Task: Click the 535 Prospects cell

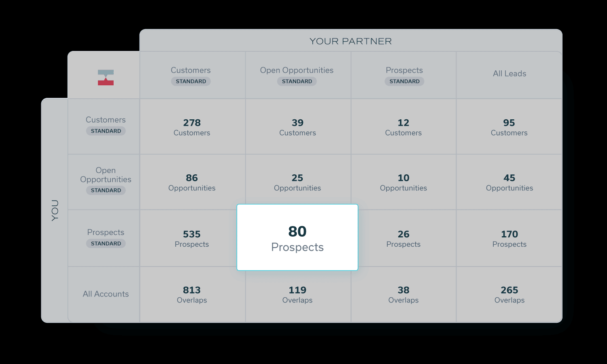Action: [x=192, y=239]
